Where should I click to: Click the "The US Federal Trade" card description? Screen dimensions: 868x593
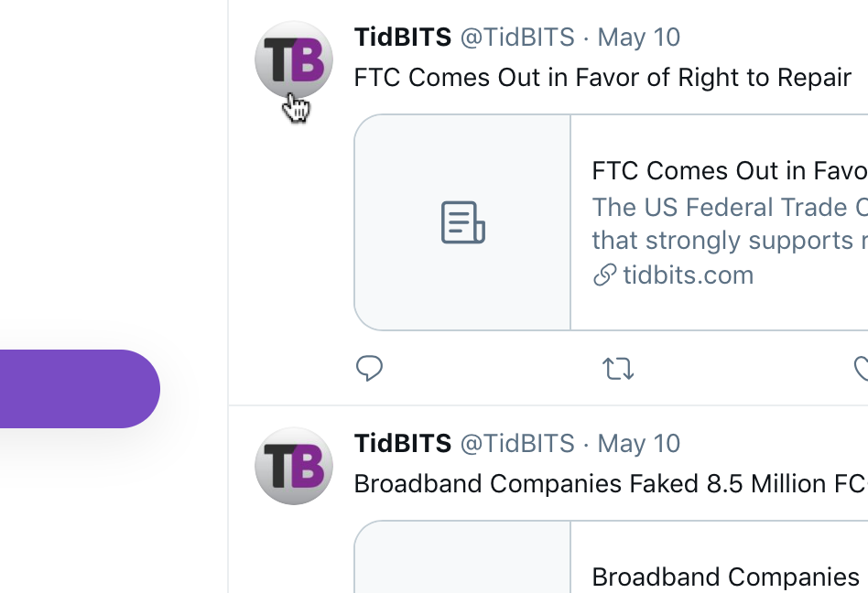(x=729, y=208)
